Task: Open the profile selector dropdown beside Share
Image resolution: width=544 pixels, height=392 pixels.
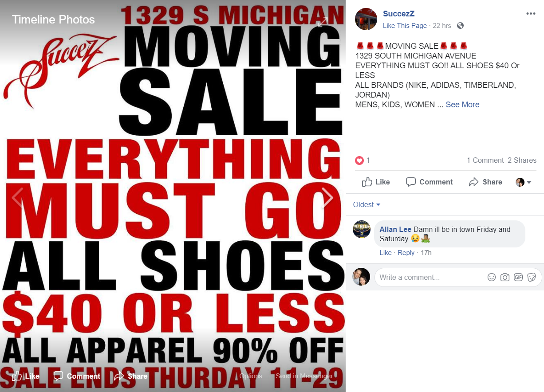Action: click(x=523, y=182)
